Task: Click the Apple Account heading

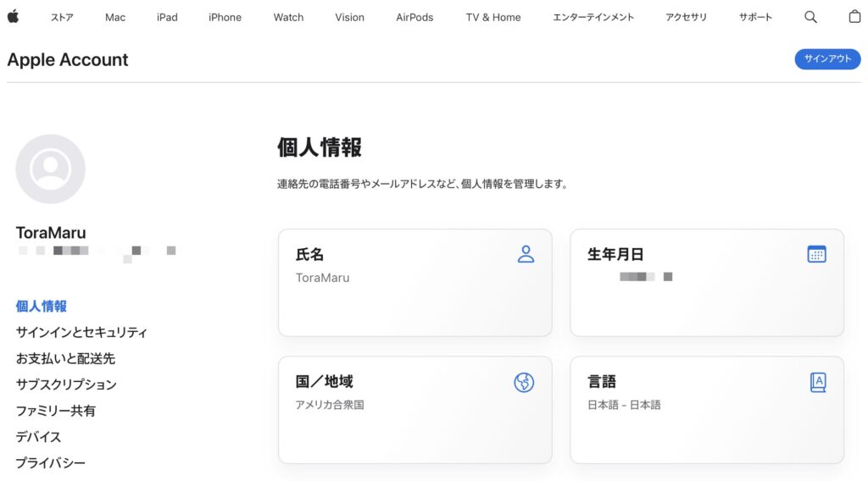Action: click(68, 60)
